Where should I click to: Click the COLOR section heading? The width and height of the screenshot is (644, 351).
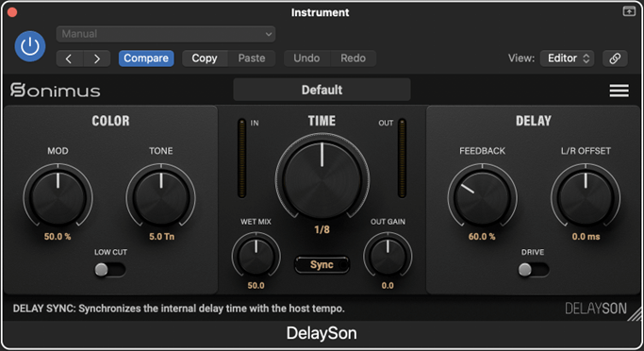pos(110,121)
